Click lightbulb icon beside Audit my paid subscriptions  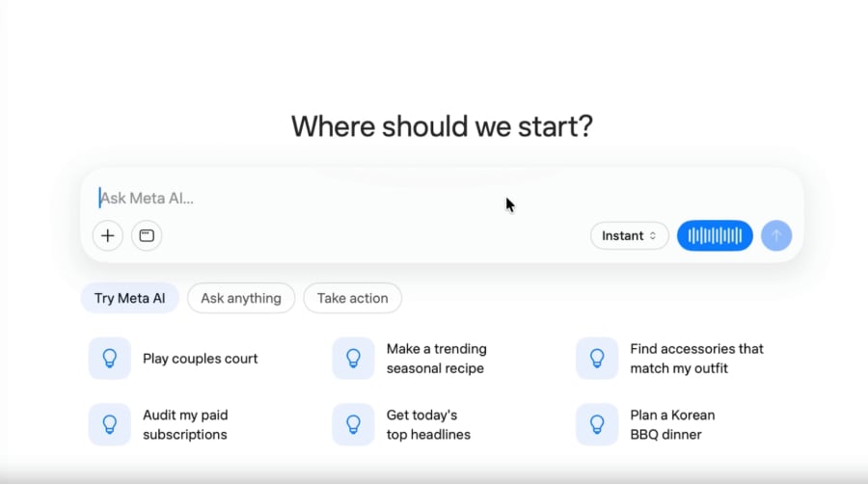(x=110, y=424)
